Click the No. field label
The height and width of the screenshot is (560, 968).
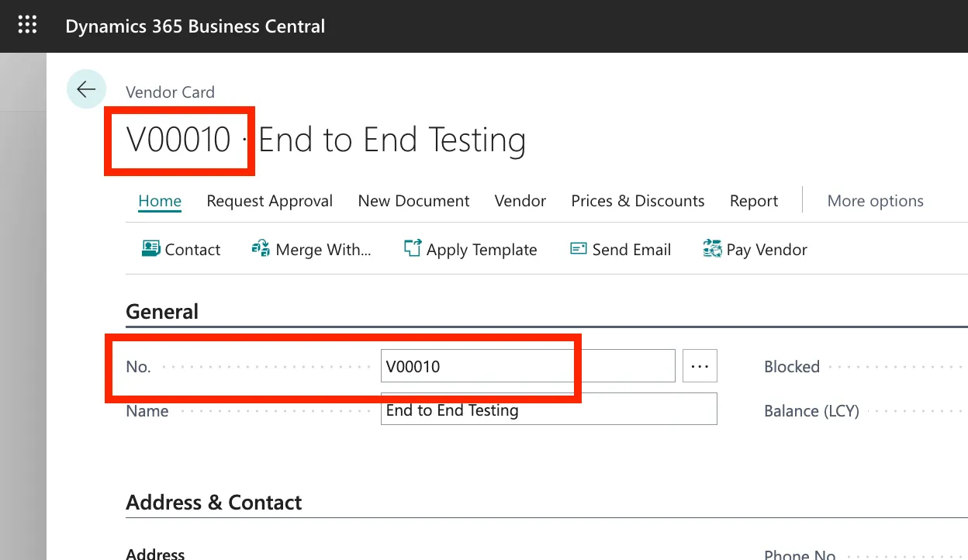coord(138,367)
